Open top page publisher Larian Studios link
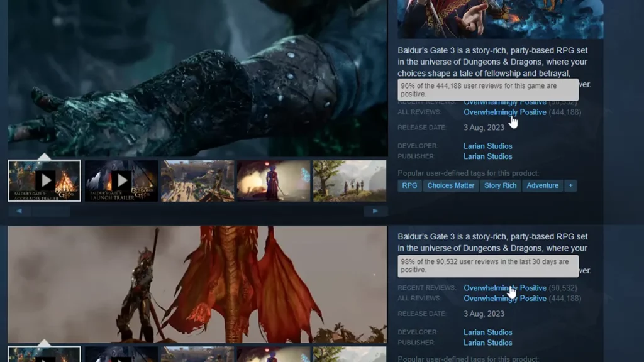The image size is (644, 362). [x=487, y=156]
